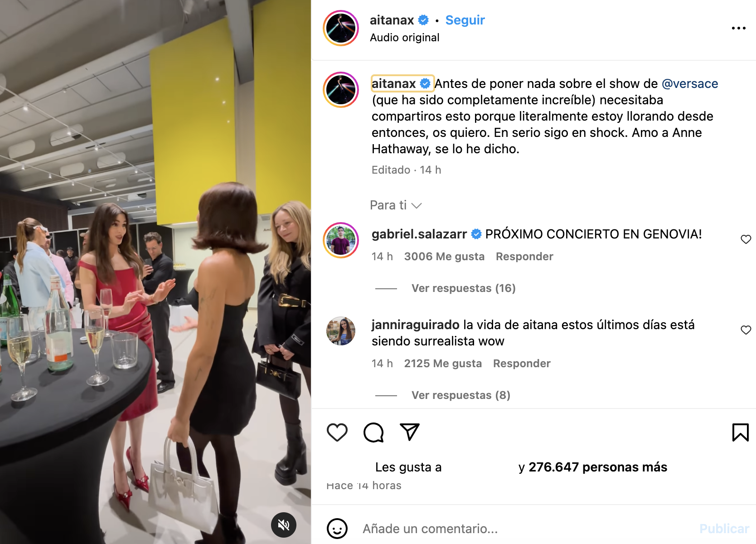Like gabriel.salazarr's comment heart
Image resolution: width=756 pixels, height=544 pixels.
(746, 239)
